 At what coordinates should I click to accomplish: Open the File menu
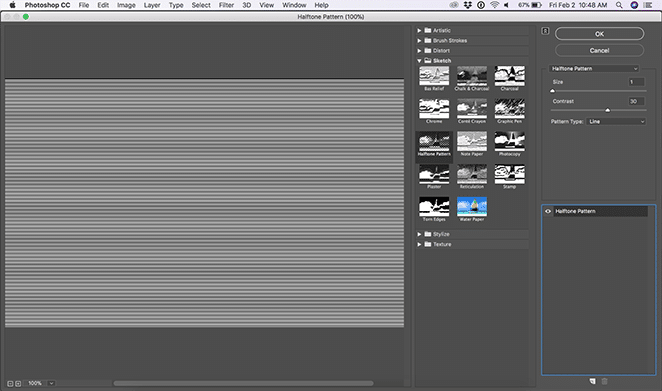click(84, 5)
